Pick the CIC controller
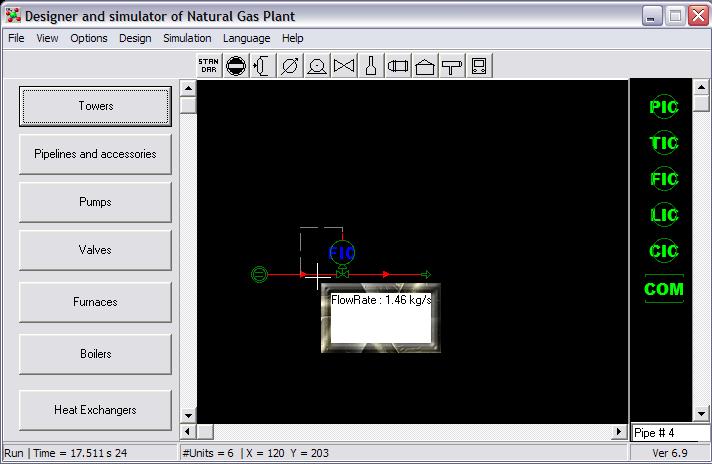Viewport: 712px width, 464px height. coord(664,250)
